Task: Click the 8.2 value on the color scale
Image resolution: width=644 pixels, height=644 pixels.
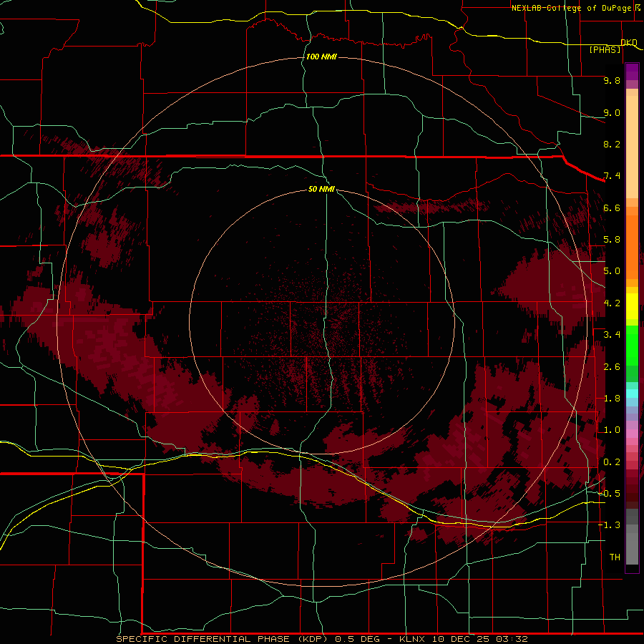Action: 612,144
